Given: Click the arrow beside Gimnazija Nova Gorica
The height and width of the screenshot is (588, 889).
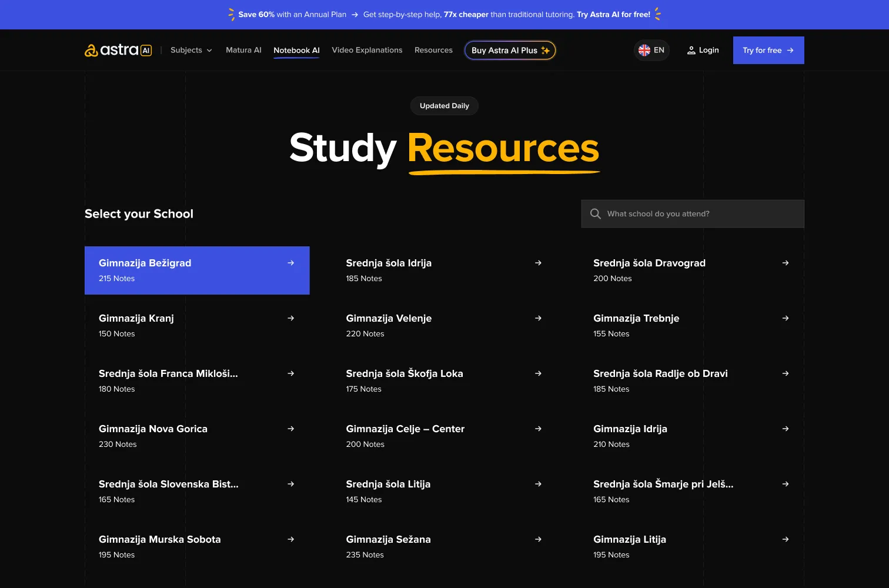Looking at the screenshot, I should pos(291,429).
